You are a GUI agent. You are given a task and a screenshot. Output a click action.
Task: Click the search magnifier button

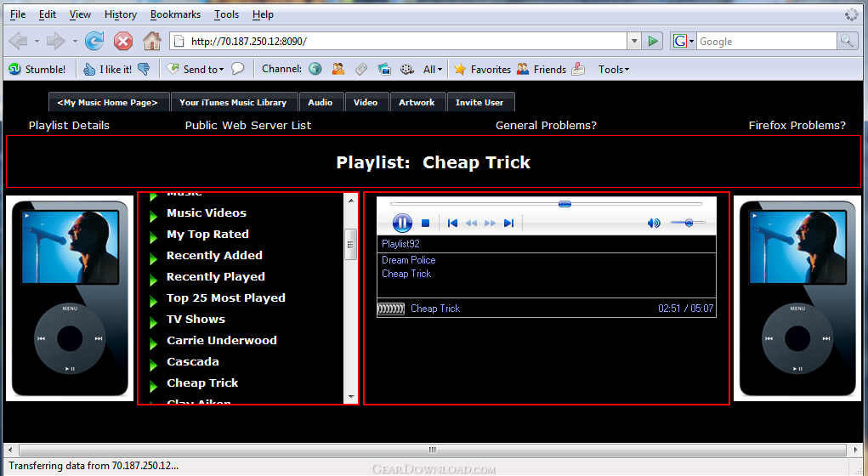tap(847, 41)
